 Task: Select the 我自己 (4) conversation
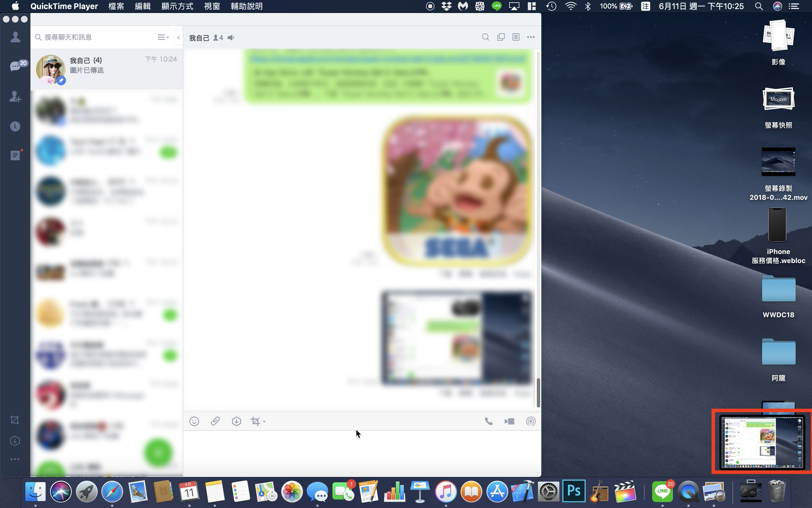(107, 69)
